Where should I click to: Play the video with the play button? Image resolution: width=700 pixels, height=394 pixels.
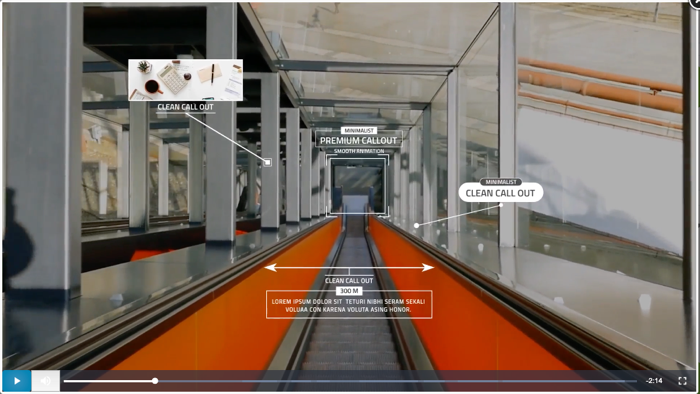(17, 381)
